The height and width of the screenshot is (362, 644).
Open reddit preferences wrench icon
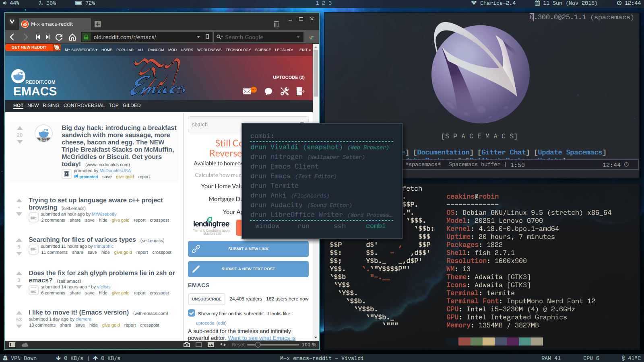tap(285, 91)
